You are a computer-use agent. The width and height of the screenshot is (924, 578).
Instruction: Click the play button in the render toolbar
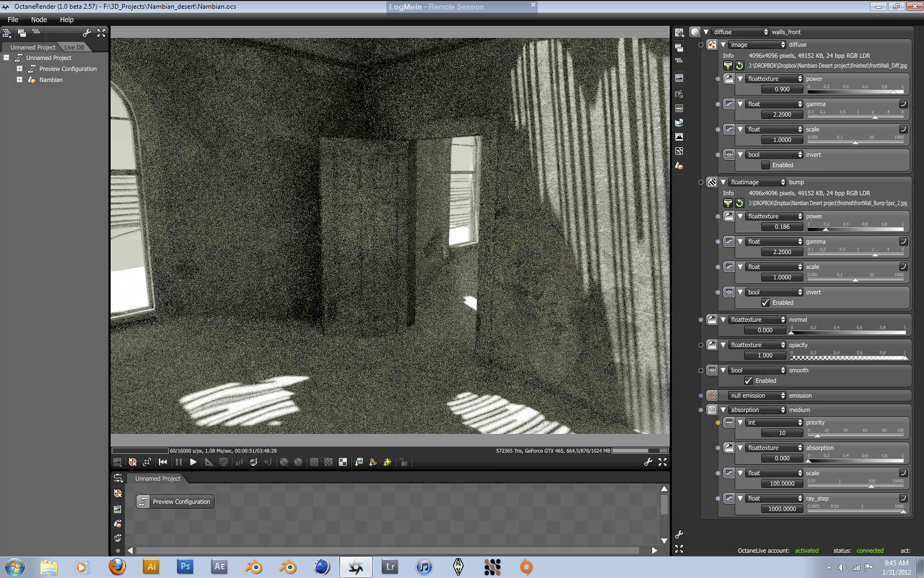click(193, 462)
